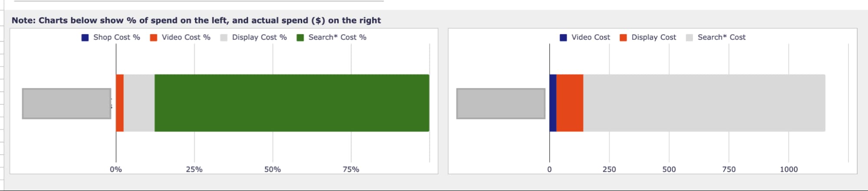Select the orange Video Cost % bar segment
The image size is (868, 191).
(120, 103)
